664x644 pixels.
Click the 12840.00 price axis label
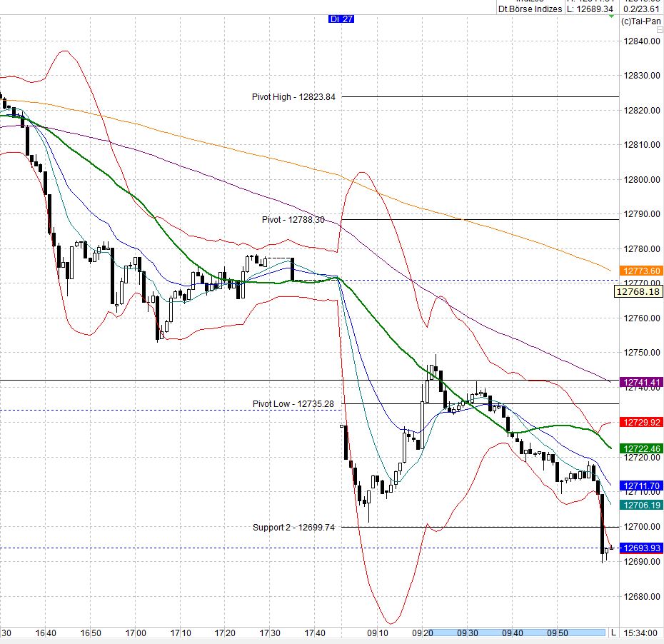click(x=642, y=41)
